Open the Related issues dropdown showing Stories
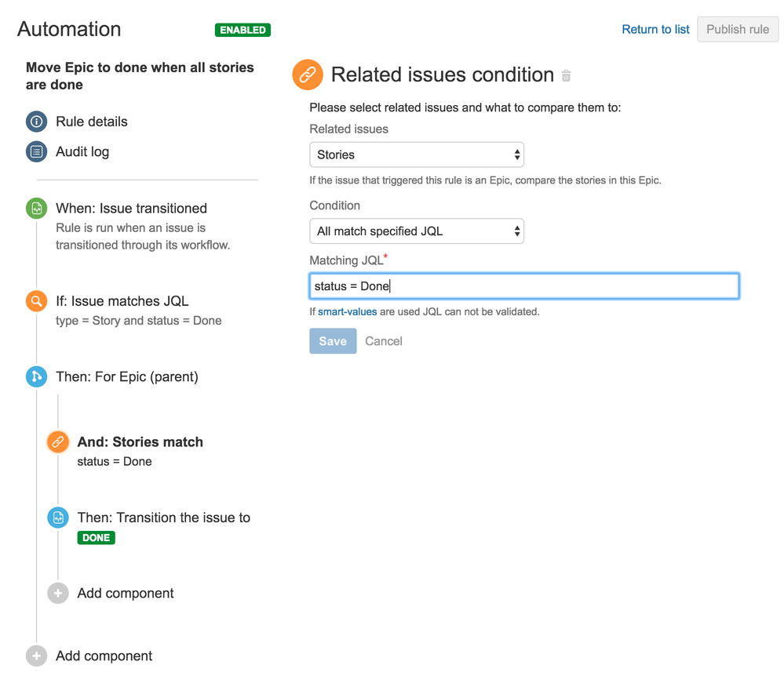 tap(416, 154)
